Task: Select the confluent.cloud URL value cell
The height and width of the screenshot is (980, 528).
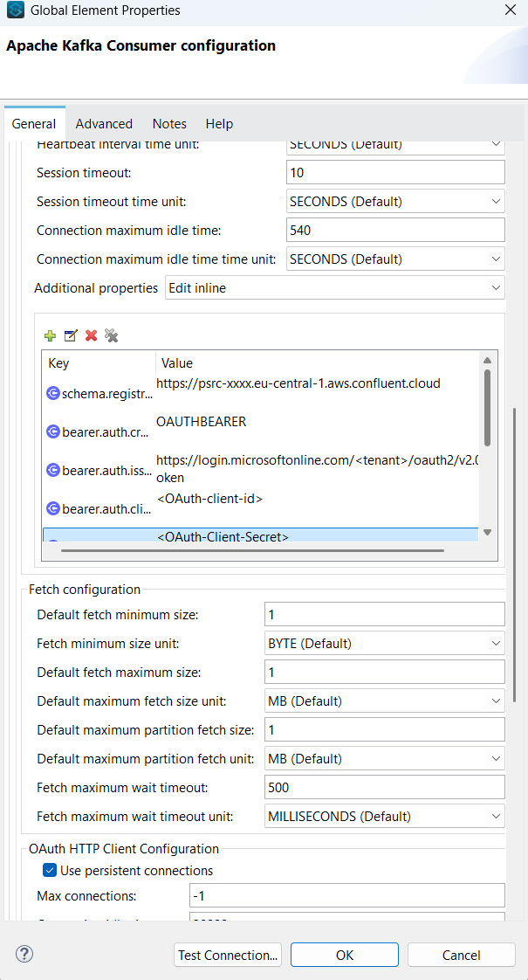Action: (298, 383)
